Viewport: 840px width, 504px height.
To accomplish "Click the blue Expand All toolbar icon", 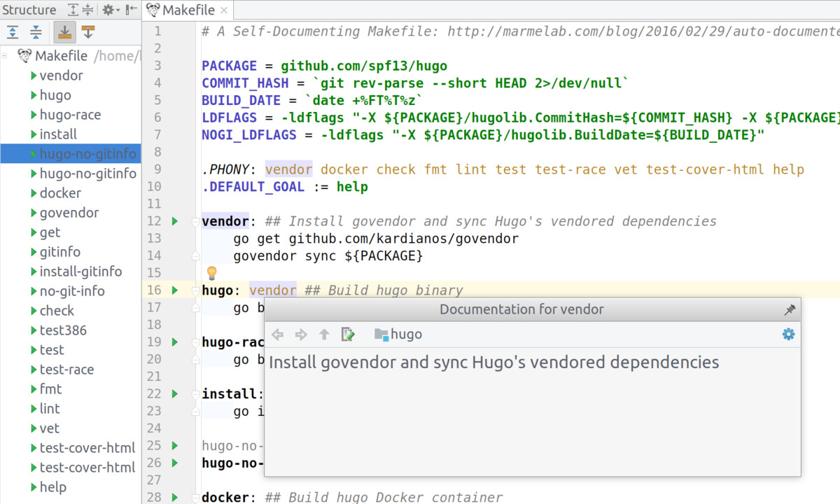I will click(13, 31).
